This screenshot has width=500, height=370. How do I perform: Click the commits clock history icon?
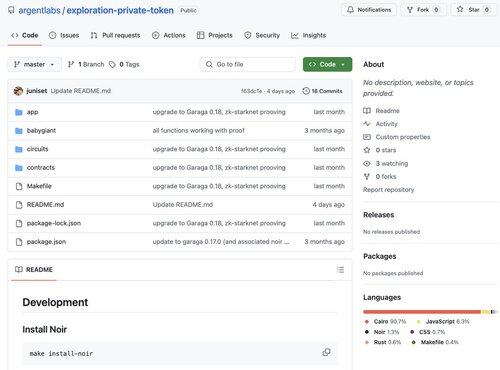click(x=306, y=91)
